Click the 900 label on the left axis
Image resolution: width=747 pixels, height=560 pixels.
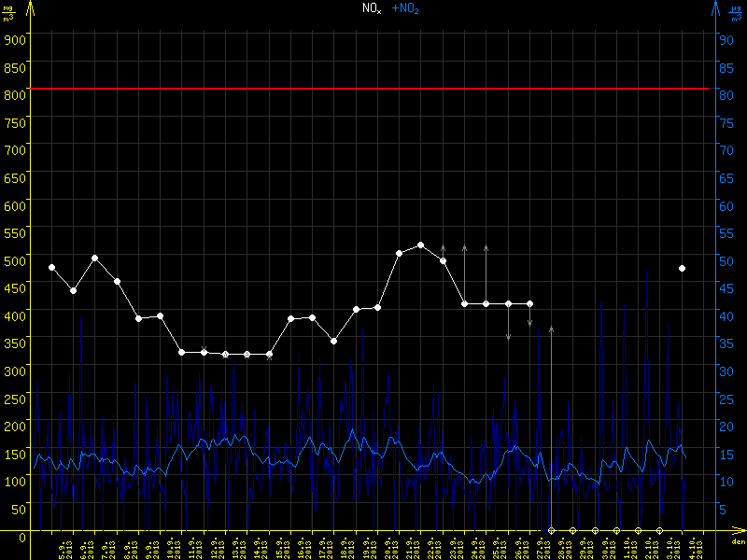point(14,39)
